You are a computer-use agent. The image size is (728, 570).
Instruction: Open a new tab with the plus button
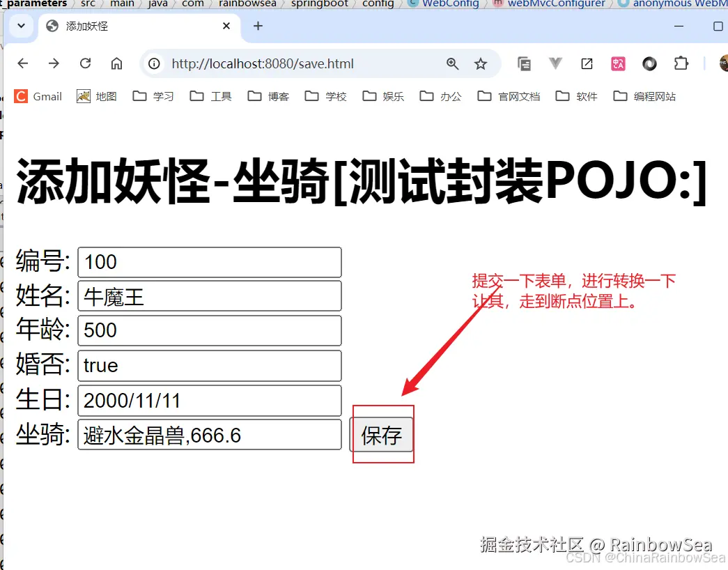click(258, 26)
